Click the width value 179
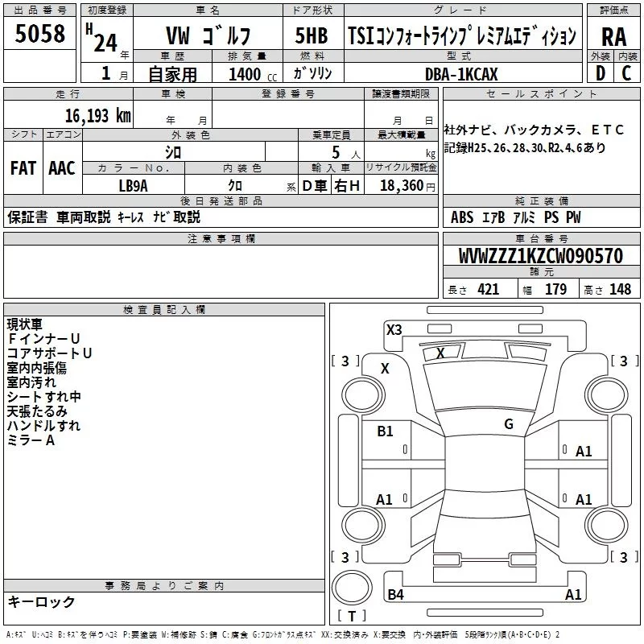The height and width of the screenshot is (644, 644). tap(555, 289)
